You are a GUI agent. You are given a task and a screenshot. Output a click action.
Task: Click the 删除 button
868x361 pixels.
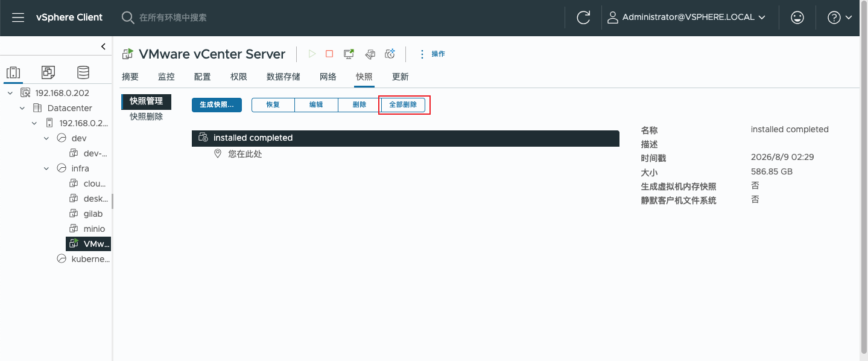coord(360,104)
